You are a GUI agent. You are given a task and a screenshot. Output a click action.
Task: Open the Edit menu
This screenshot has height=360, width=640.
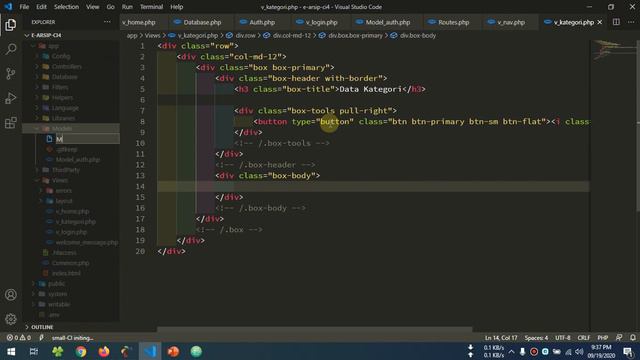click(x=41, y=7)
